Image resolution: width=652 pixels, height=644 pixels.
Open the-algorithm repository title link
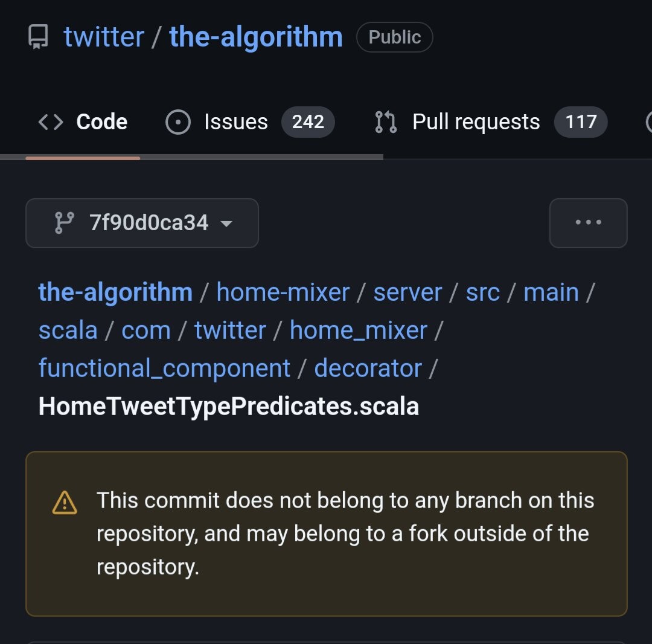coord(256,37)
